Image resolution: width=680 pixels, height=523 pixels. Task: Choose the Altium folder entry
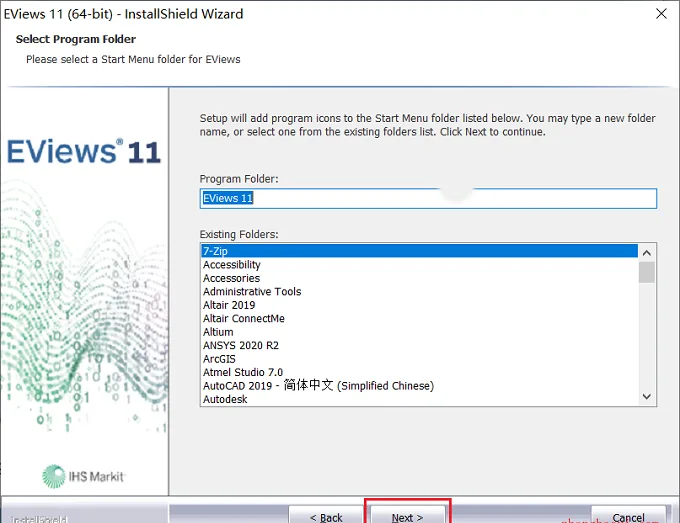click(x=419, y=332)
